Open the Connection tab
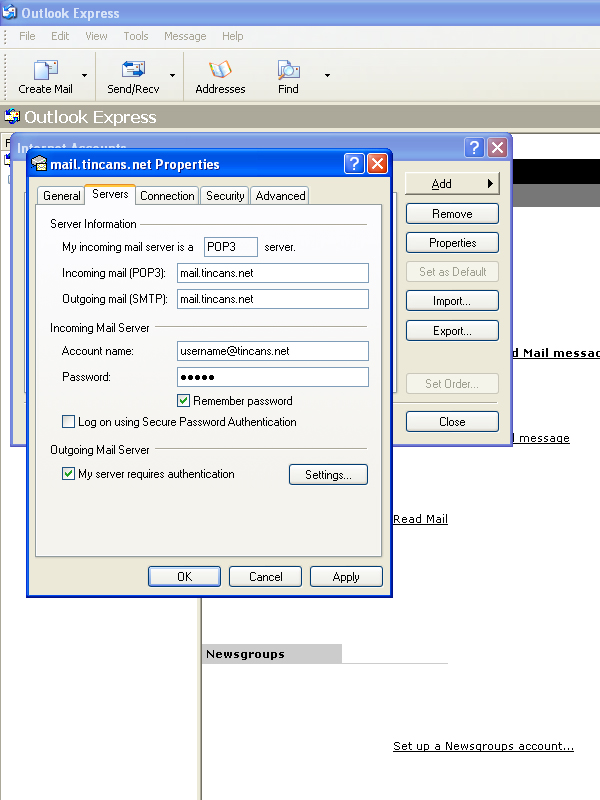600x800 pixels. click(x=167, y=196)
